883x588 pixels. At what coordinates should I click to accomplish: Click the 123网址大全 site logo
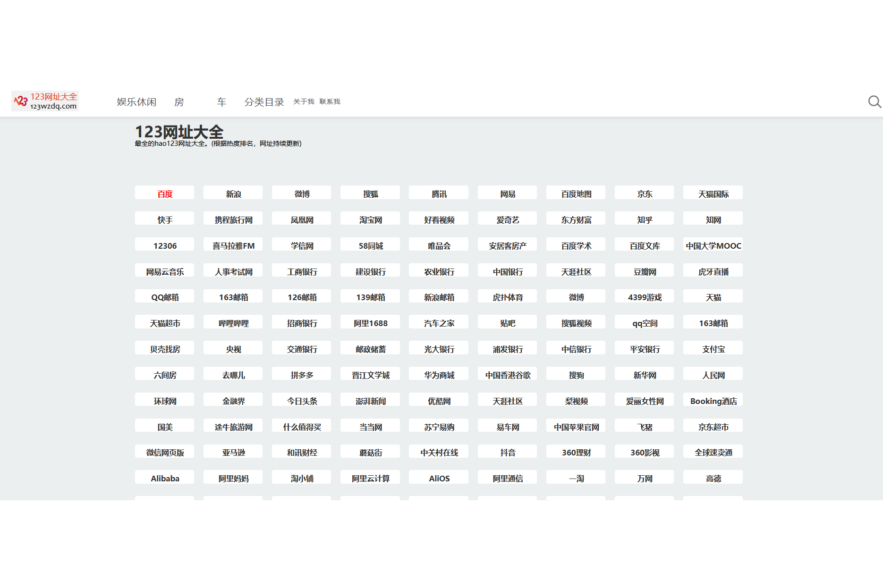click(x=45, y=101)
